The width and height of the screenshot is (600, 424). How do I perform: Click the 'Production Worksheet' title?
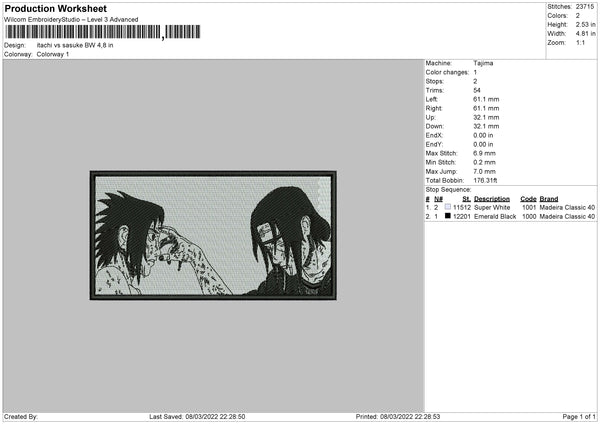[55, 8]
